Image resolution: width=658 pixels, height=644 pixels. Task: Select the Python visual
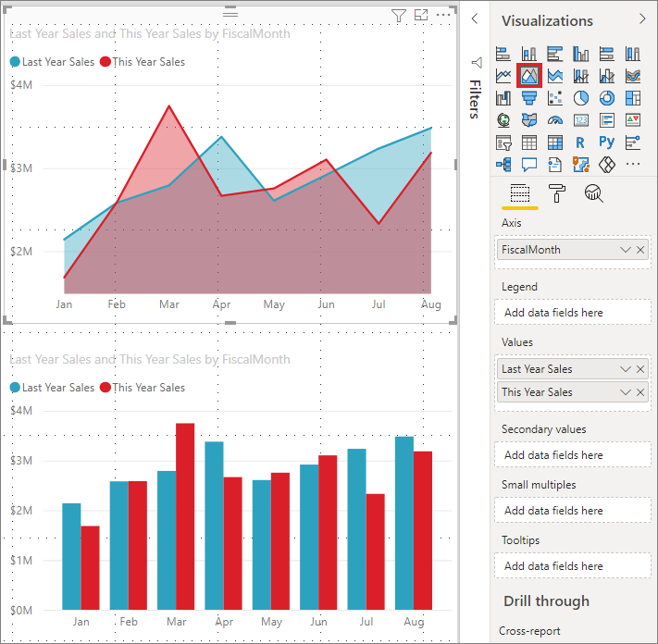[607, 142]
